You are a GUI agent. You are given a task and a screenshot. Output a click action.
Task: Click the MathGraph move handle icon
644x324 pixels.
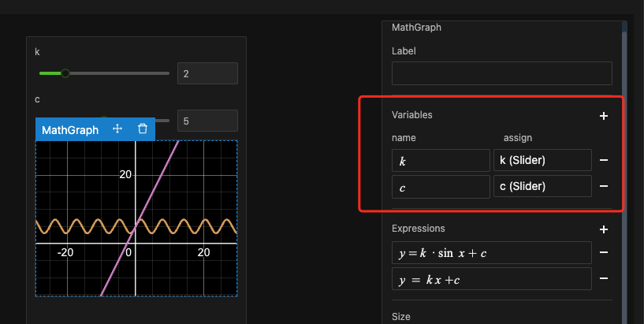[x=117, y=129]
